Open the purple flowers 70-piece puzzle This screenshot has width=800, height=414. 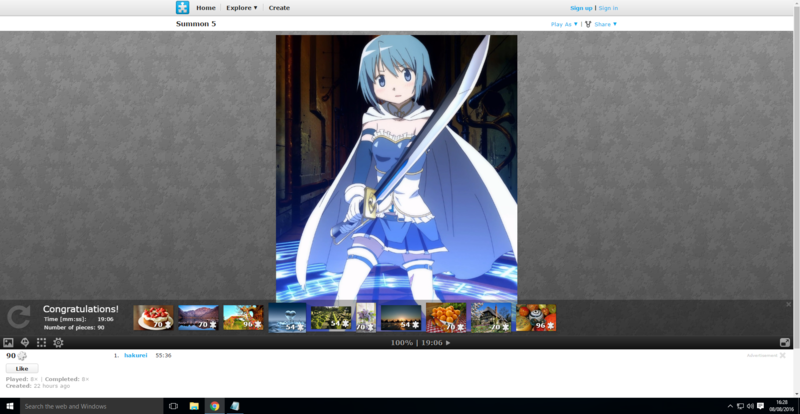pos(366,318)
